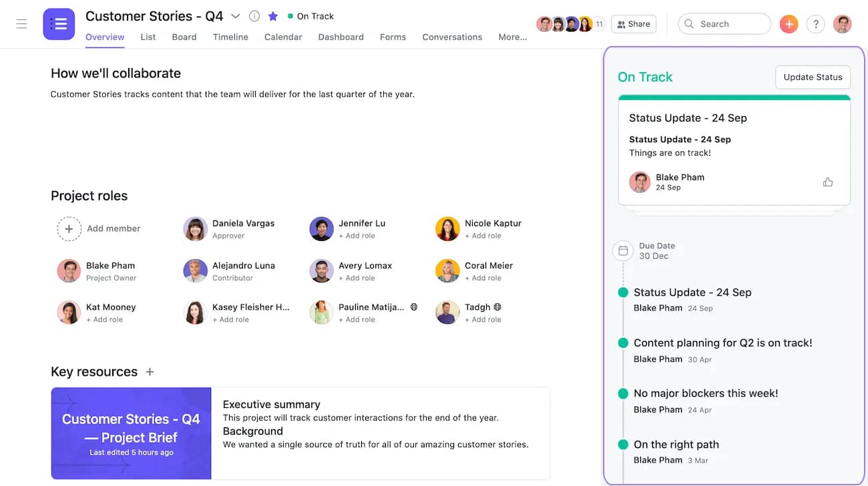Open the Project Brief thumbnail card

tap(131, 433)
